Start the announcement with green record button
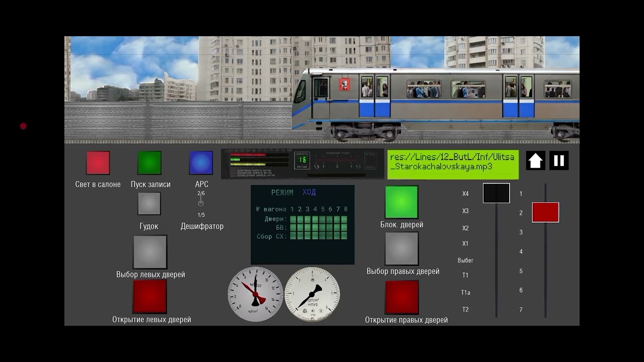Image resolution: width=644 pixels, height=362 pixels. pos(150,163)
